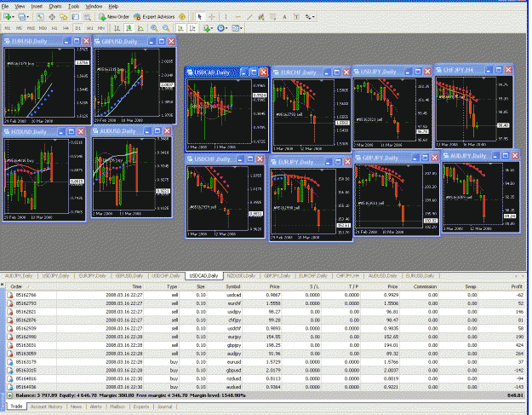Click the Indicators list icon

[x=207, y=28]
